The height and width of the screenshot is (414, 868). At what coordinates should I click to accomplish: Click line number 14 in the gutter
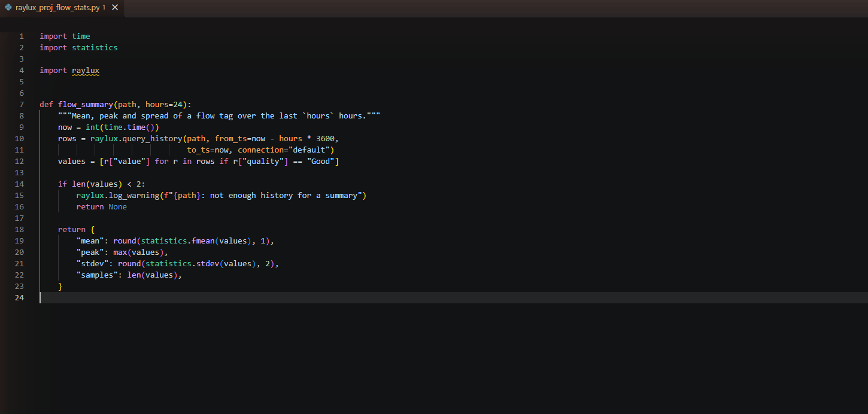[x=19, y=184]
